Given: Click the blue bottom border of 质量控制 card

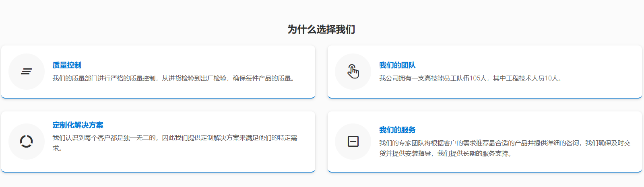Looking at the screenshot, I should [158, 97].
